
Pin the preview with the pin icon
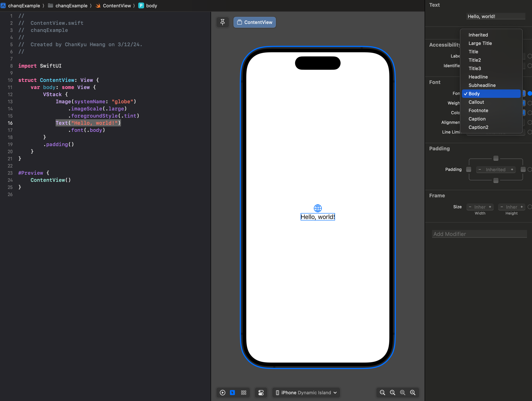(222, 22)
